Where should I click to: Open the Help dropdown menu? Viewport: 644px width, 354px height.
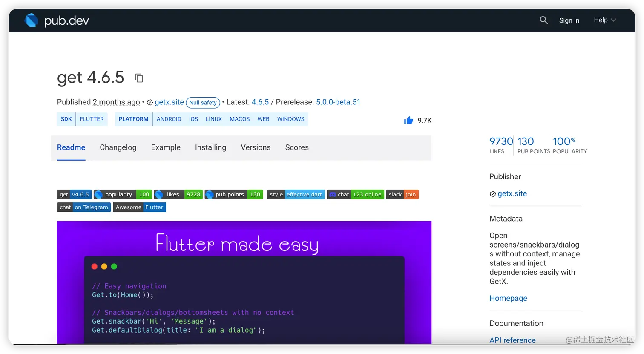[605, 20]
